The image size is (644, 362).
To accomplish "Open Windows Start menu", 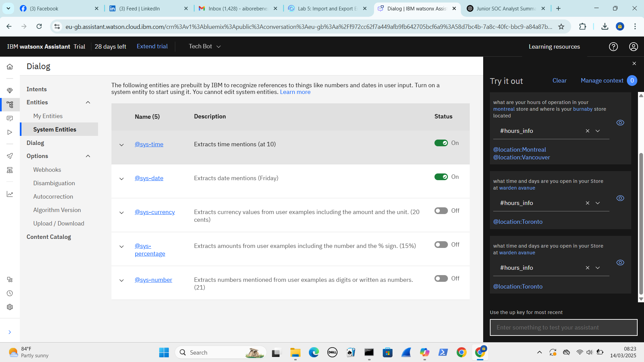I will point(164,352).
